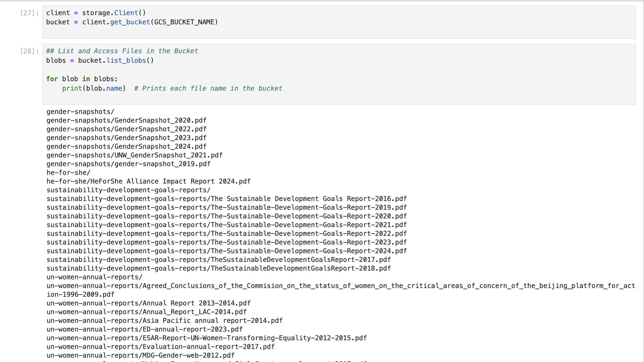Click the 'Prints each file name' comment
Screen dimensions: 644x362
pyautogui.click(x=208, y=88)
